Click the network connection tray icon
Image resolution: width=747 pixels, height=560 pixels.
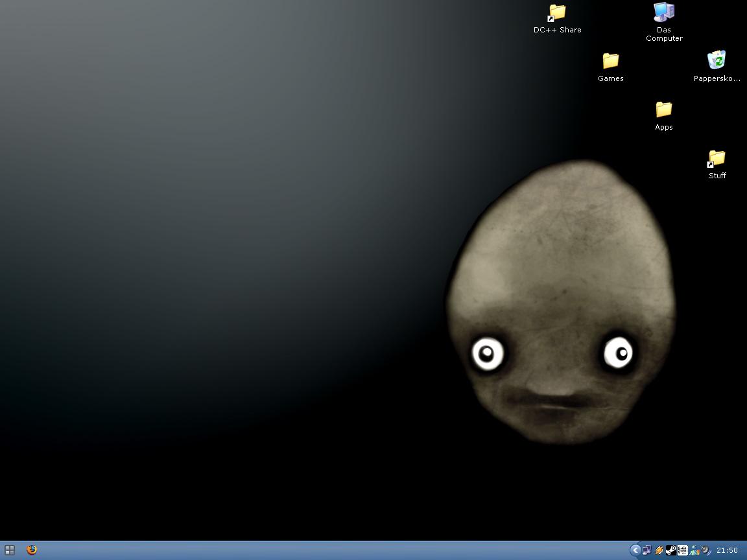(x=647, y=550)
